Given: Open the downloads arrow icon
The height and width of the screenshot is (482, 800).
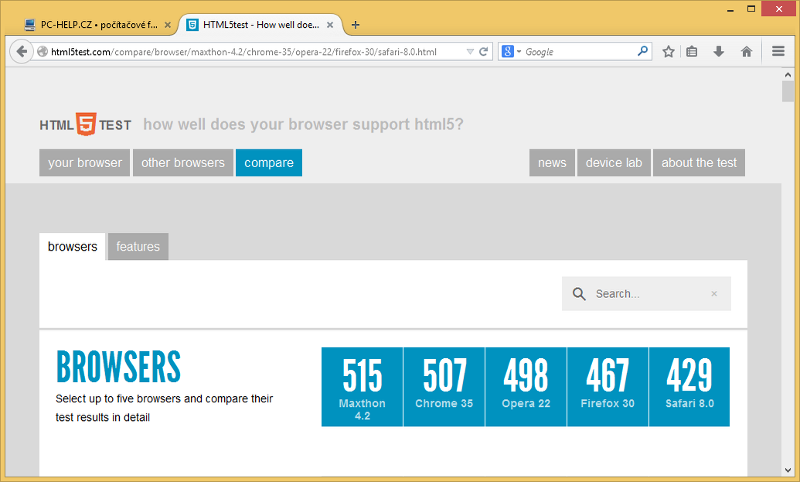Looking at the screenshot, I should coord(719,52).
